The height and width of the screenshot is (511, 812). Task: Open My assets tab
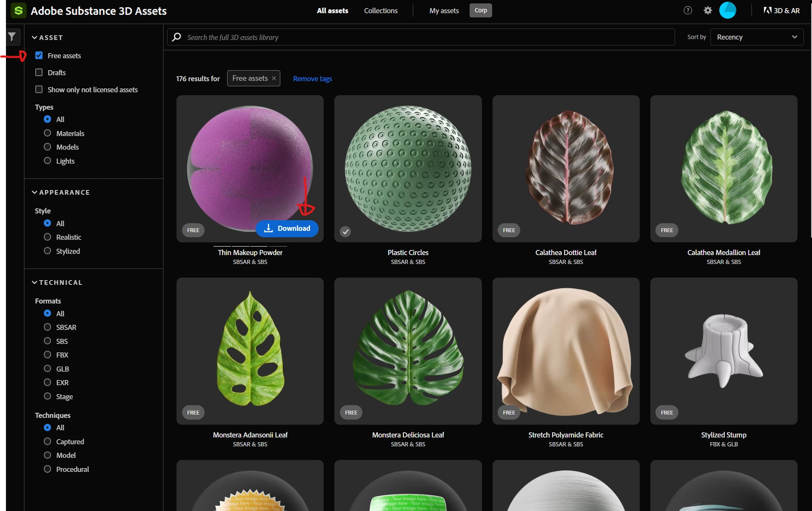(x=444, y=11)
